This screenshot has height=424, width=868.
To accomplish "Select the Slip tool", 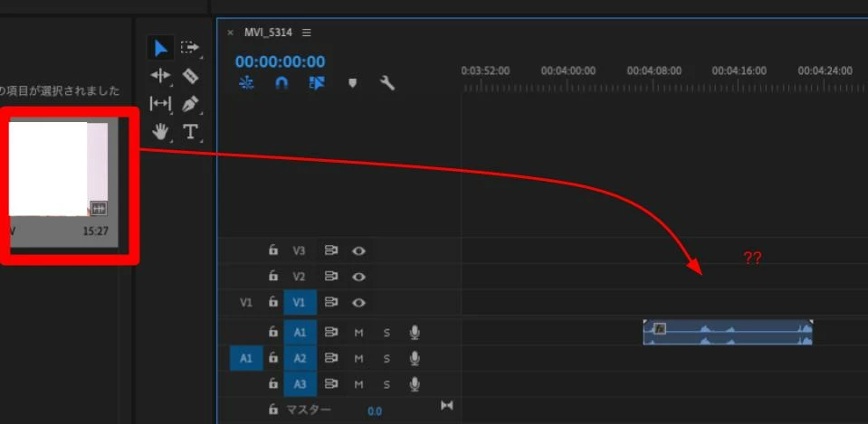I will [x=160, y=103].
